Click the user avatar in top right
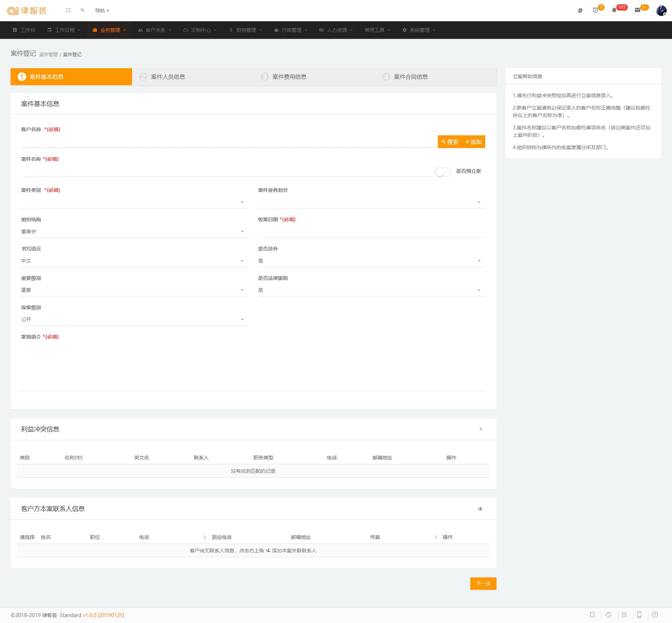The height and width of the screenshot is (623, 672). (661, 11)
